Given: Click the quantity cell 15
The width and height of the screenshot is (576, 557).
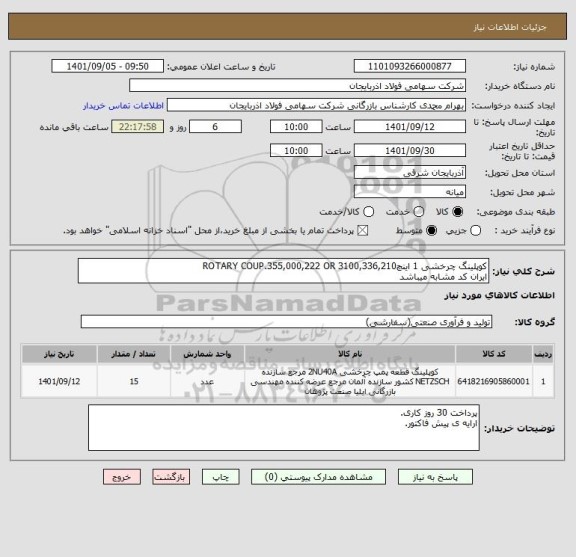Looking at the screenshot, I should pos(134,382).
